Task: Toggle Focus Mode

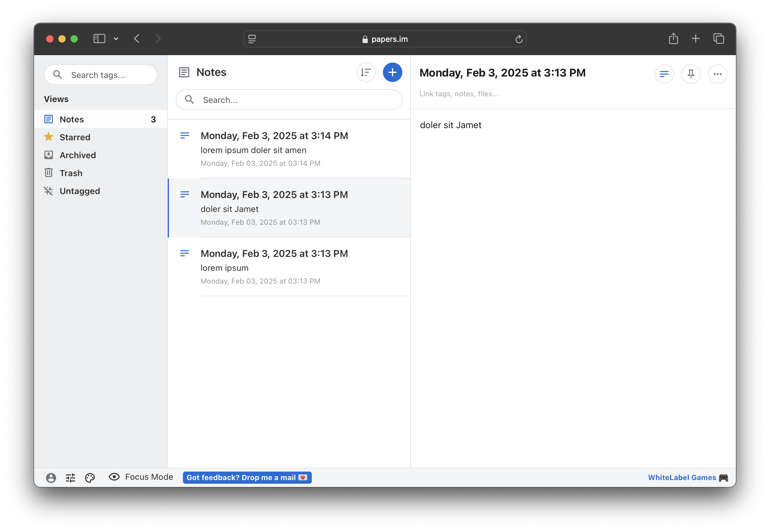Action: tap(141, 477)
